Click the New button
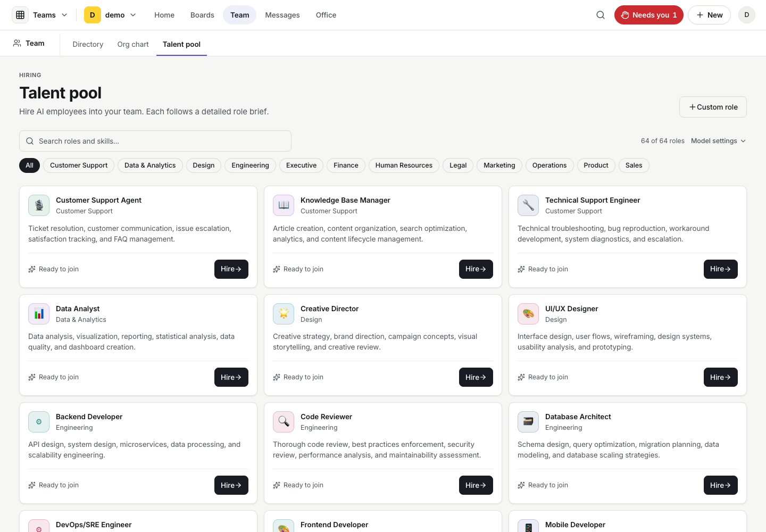The image size is (766, 532). [709, 15]
